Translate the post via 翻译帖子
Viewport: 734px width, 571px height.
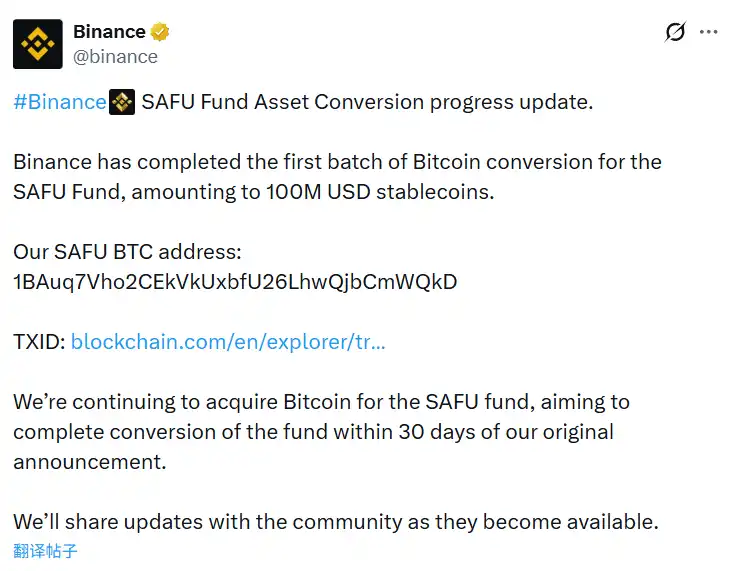[x=45, y=551]
